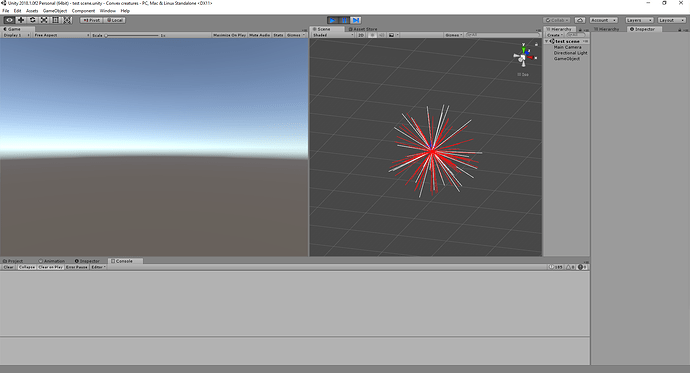Select the Rotate tool icon
This screenshot has width=690, height=373.
click(32, 20)
